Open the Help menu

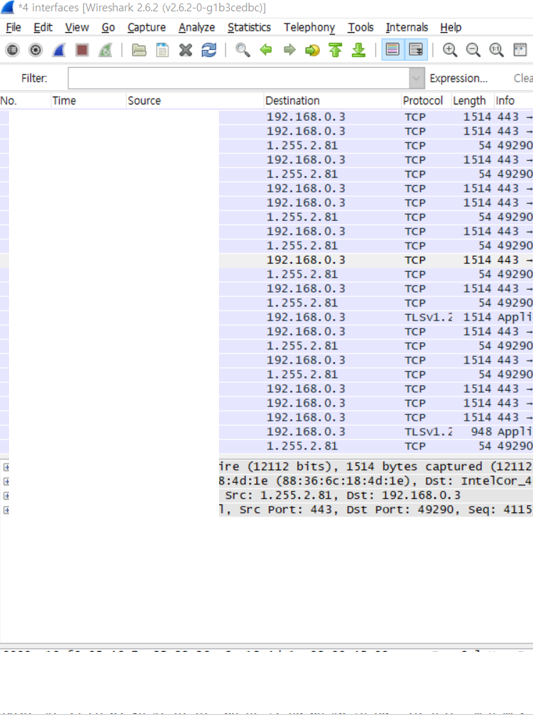(450, 27)
